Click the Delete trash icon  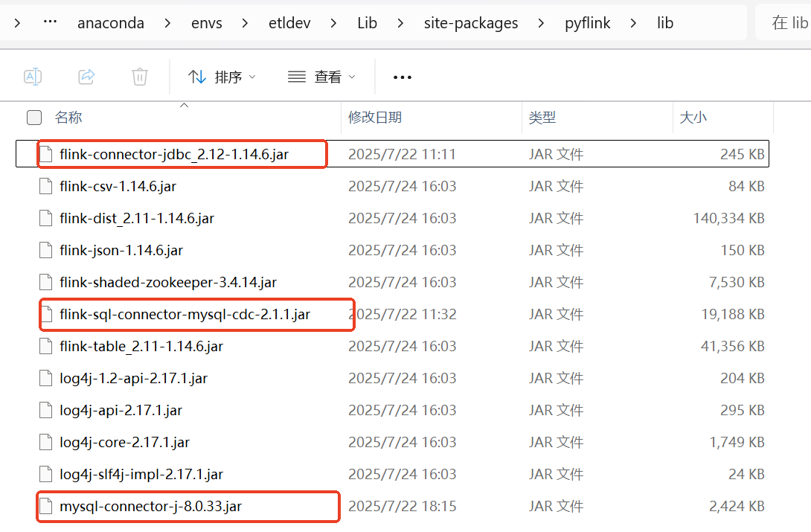pyautogui.click(x=139, y=75)
